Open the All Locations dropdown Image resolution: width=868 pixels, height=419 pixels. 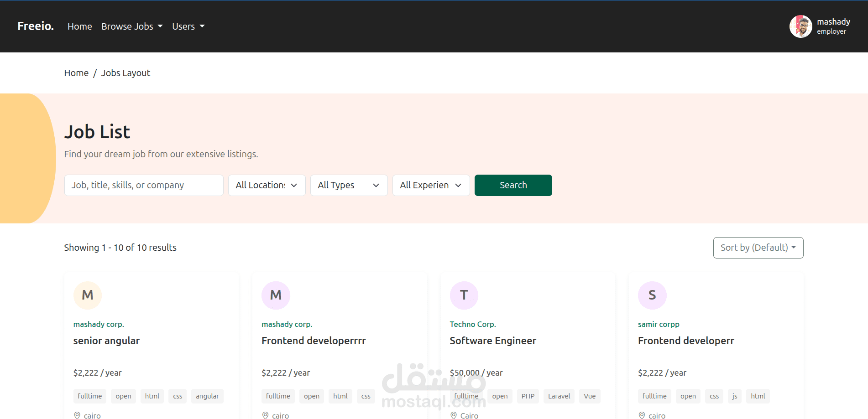point(267,185)
